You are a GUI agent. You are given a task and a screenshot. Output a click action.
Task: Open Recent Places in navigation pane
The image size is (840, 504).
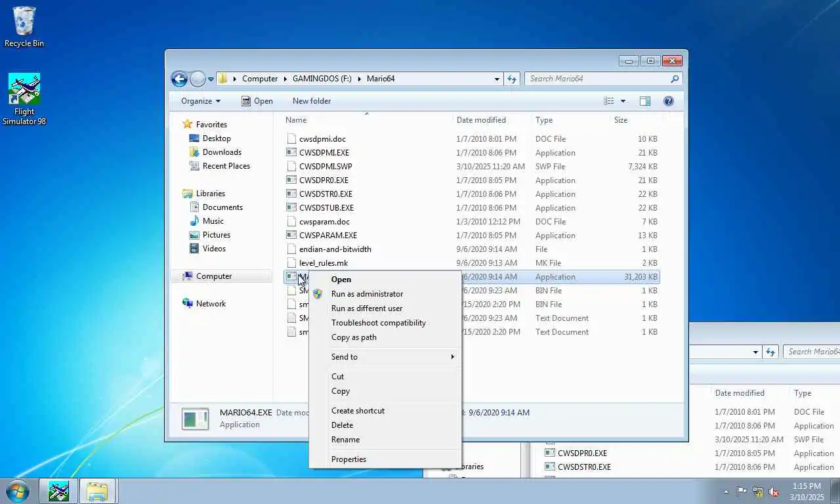[226, 166]
